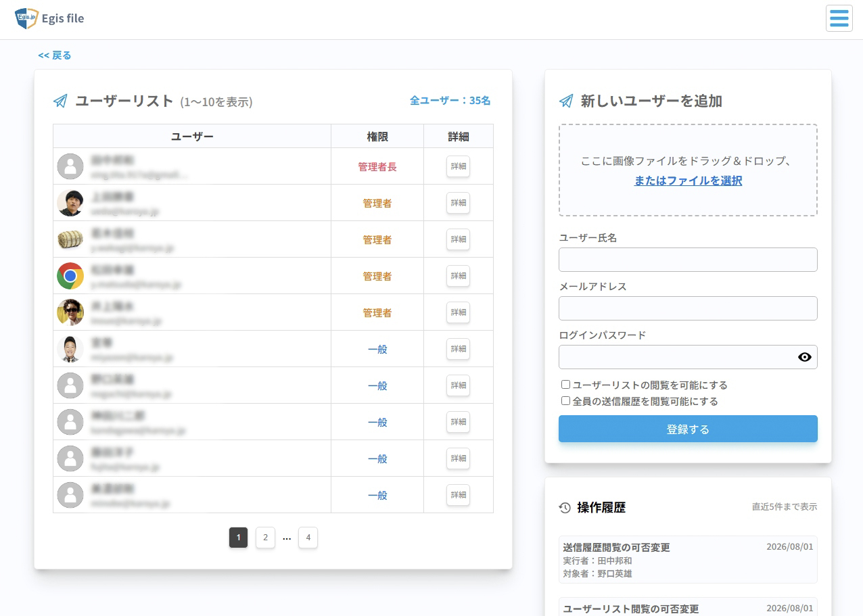The image size is (863, 616).
Task: Click 直近5件まで表示 text
Action: (x=785, y=507)
